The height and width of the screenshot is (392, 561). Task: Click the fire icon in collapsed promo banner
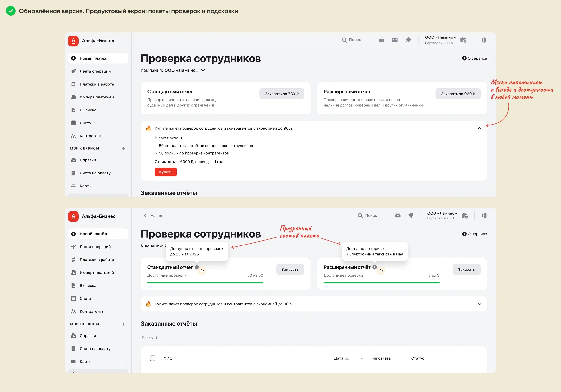coord(148,304)
